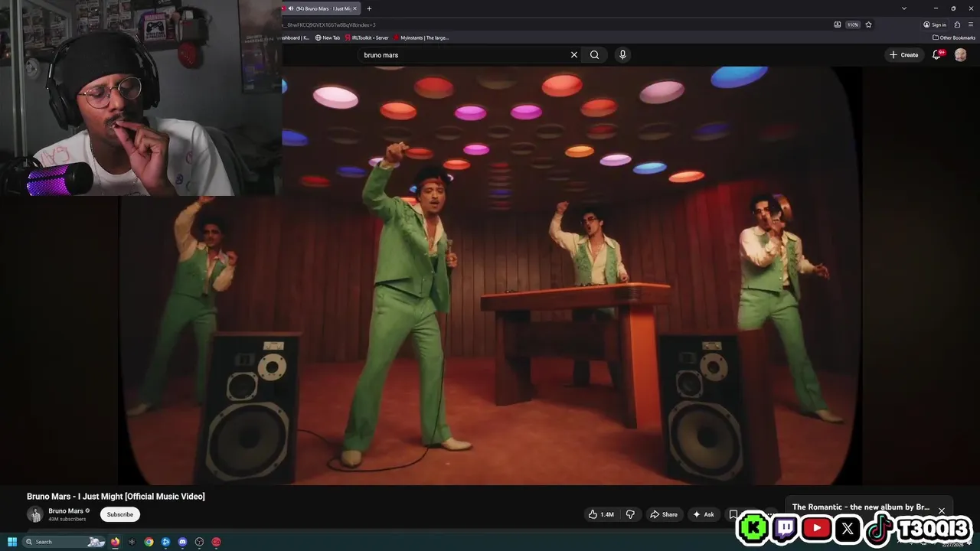Screen dimensions: 980x551
Task: Select the Bruno Mars - I Just Might browser tab
Action: tap(320, 8)
